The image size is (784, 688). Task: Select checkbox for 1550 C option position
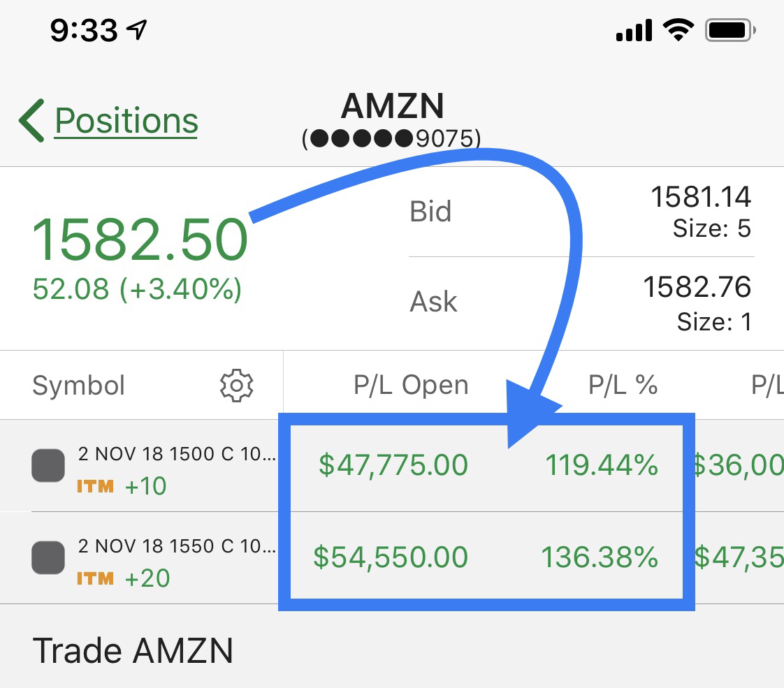[x=49, y=558]
